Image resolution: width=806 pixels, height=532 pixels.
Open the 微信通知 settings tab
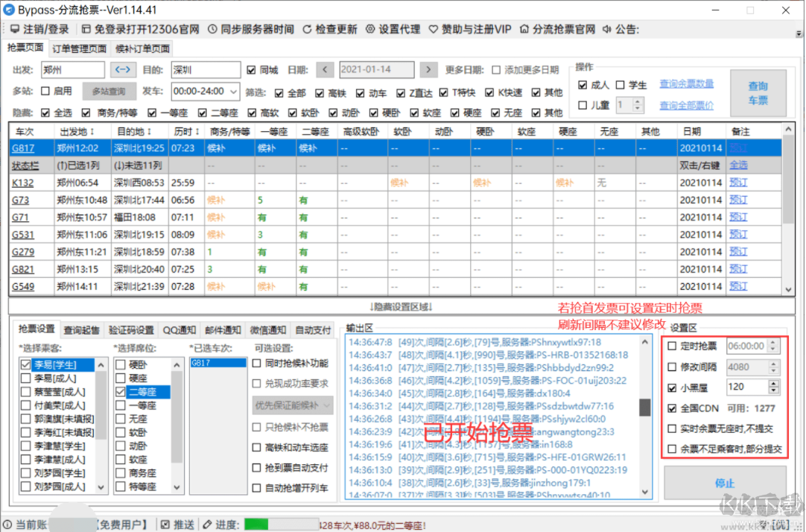pos(267,330)
